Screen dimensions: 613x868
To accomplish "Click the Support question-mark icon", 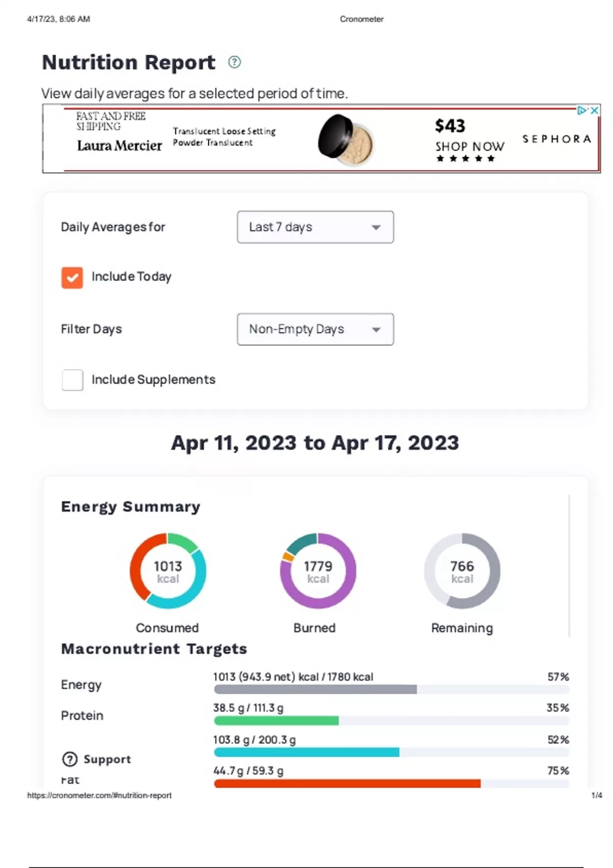I will (69, 759).
